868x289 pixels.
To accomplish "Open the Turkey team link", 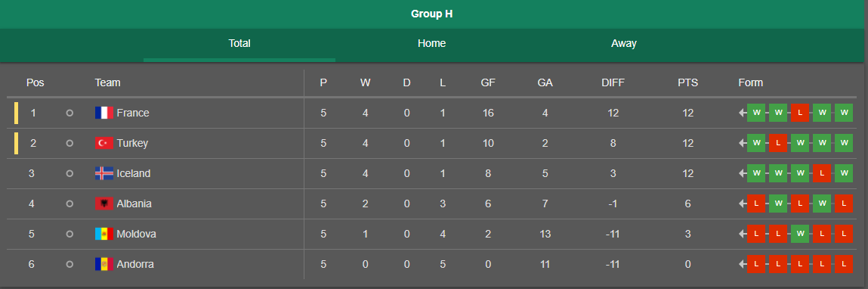I will coord(132,143).
